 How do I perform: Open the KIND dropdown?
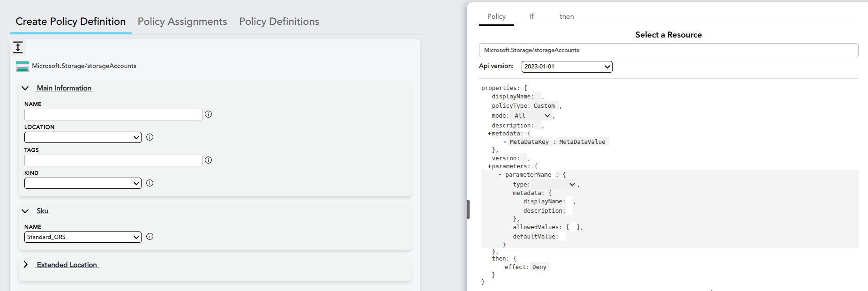pyautogui.click(x=83, y=183)
